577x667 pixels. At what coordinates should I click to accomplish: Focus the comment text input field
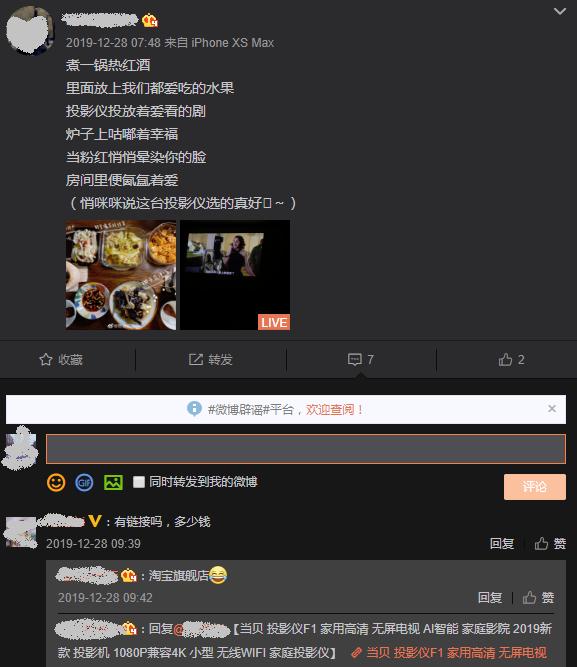[306, 449]
